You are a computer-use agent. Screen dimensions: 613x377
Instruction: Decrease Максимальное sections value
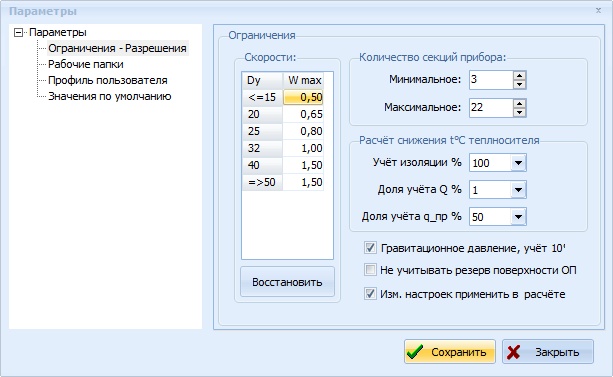[519, 112]
